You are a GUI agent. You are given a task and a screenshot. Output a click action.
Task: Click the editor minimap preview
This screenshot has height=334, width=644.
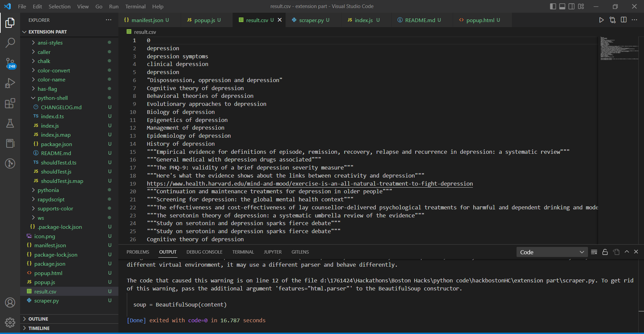619,49
